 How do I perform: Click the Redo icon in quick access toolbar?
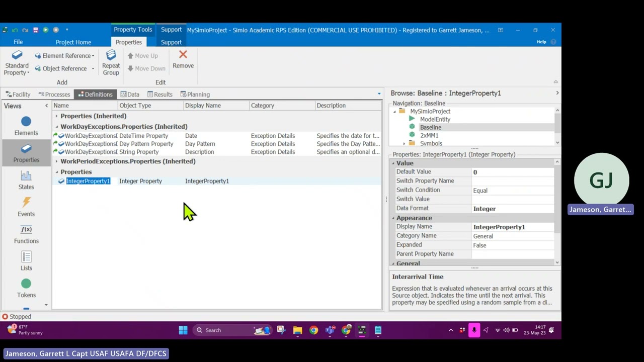[x=25, y=30]
